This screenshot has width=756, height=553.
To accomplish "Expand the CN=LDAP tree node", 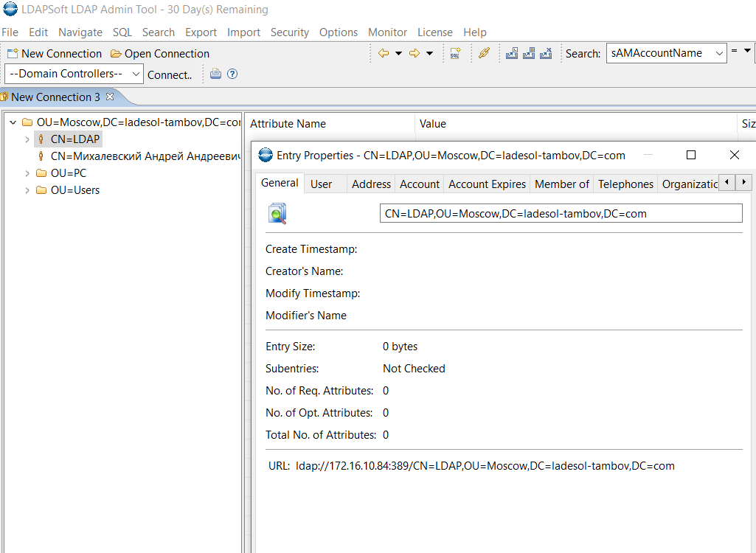I will pyautogui.click(x=27, y=139).
